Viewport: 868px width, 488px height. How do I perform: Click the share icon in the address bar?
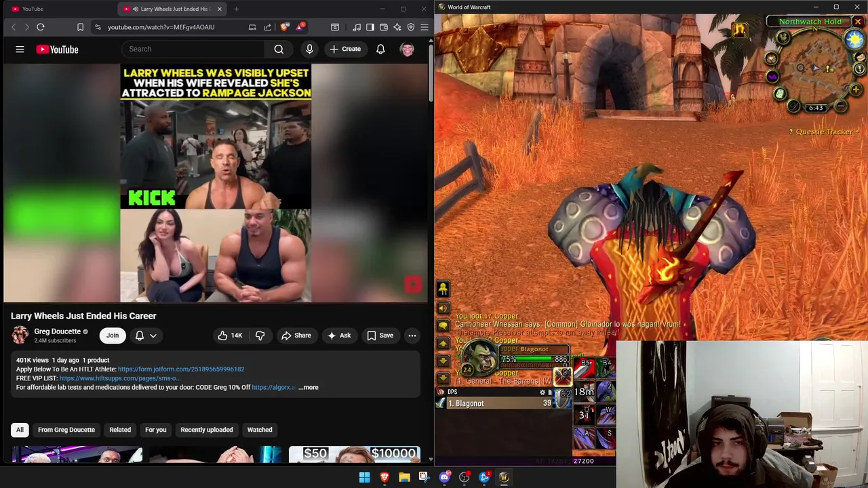pos(267,27)
